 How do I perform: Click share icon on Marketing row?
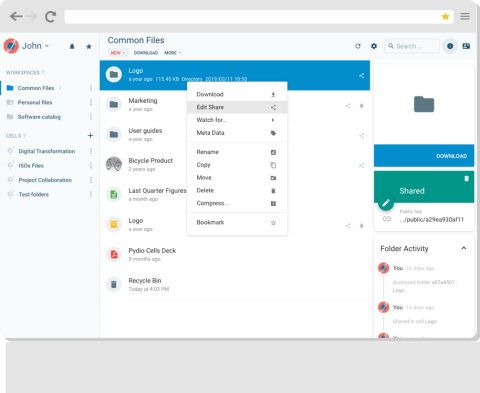tap(348, 106)
